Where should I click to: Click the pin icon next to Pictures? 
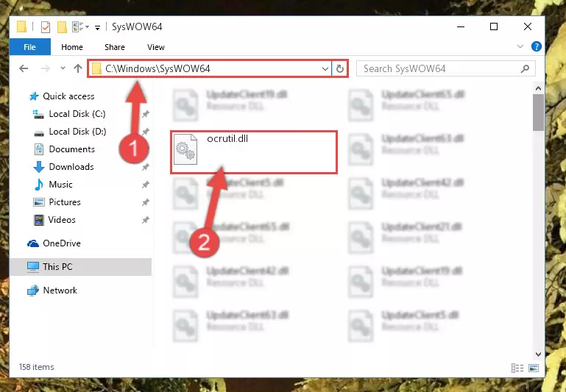pos(145,202)
